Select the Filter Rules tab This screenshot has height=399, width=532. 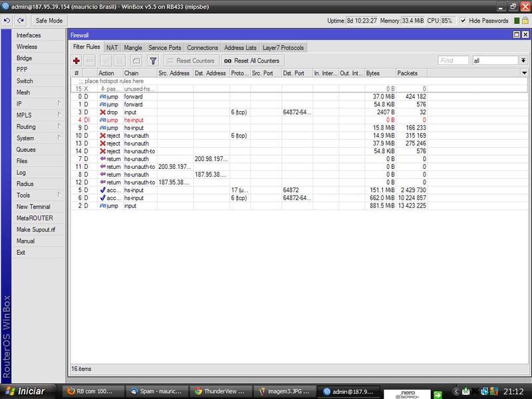86,47
